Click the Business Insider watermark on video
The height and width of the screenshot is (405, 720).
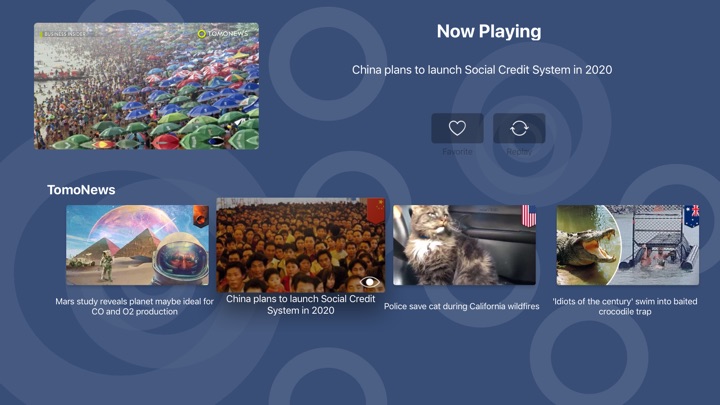tap(63, 34)
